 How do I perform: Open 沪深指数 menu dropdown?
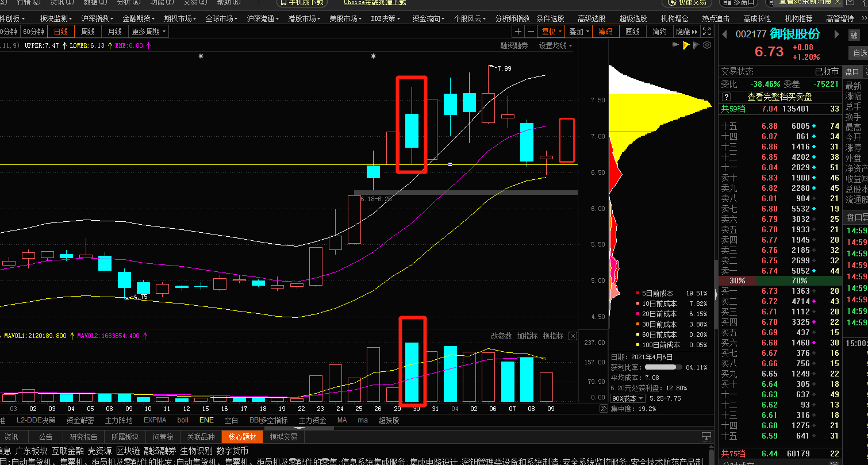point(97,18)
